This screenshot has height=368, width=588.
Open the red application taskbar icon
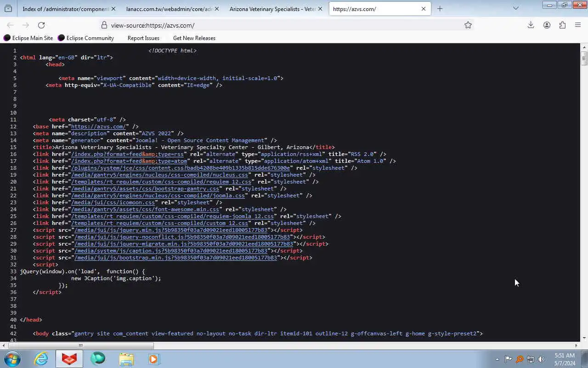[x=69, y=359]
